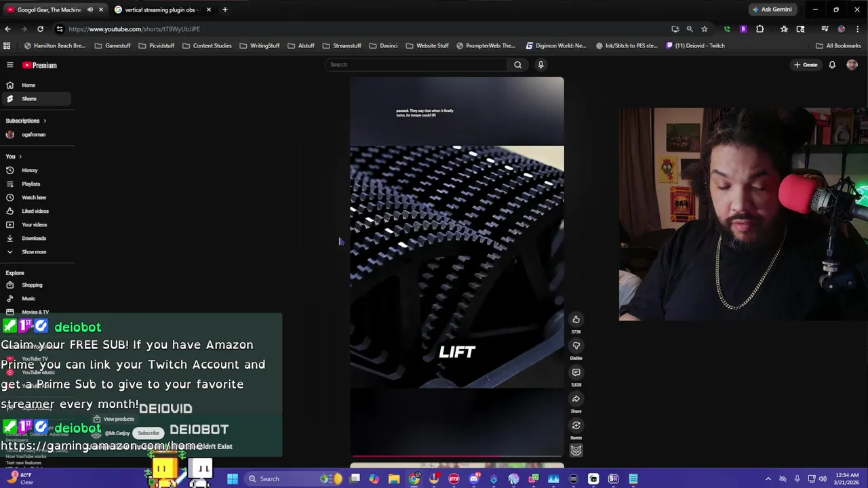Open Windows Start menu

tap(232, 479)
